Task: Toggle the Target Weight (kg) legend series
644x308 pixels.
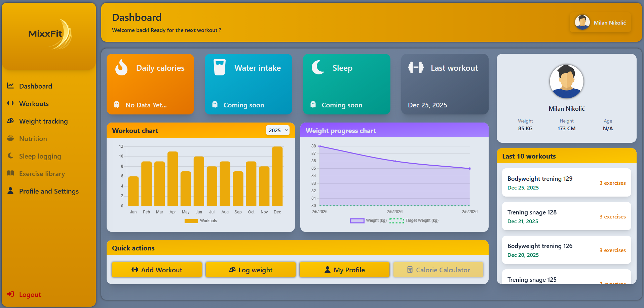Action: pos(414,220)
